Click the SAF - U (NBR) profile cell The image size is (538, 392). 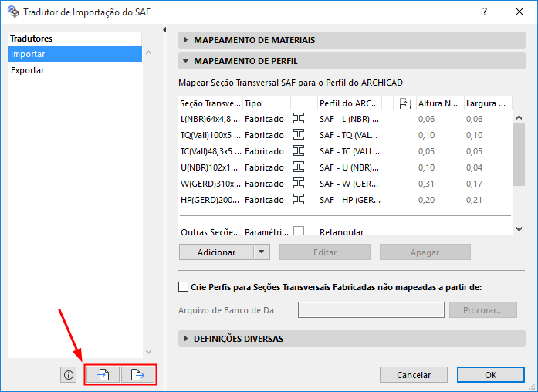tap(350, 167)
